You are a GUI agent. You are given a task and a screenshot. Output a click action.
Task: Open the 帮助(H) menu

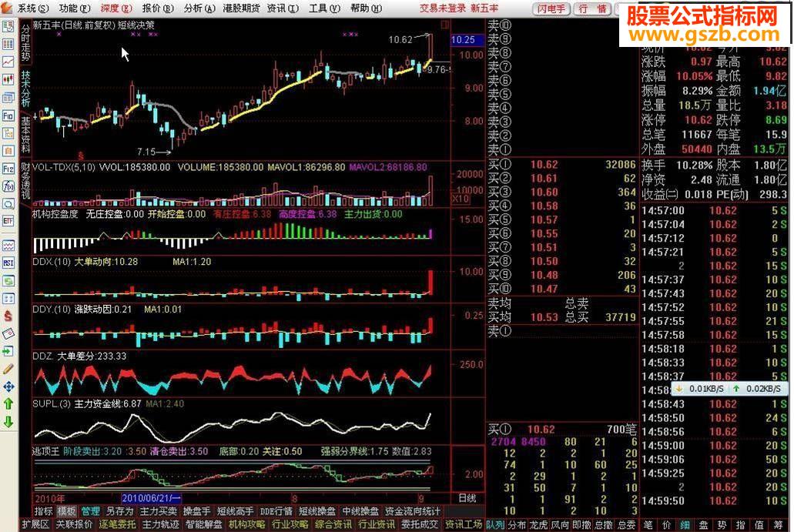pyautogui.click(x=366, y=8)
